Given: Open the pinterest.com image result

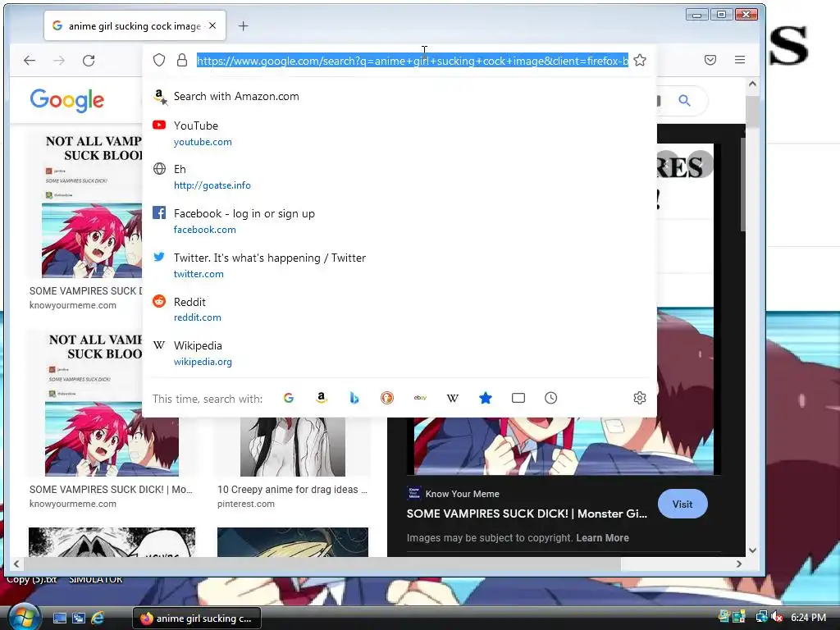Looking at the screenshot, I should (x=293, y=463).
